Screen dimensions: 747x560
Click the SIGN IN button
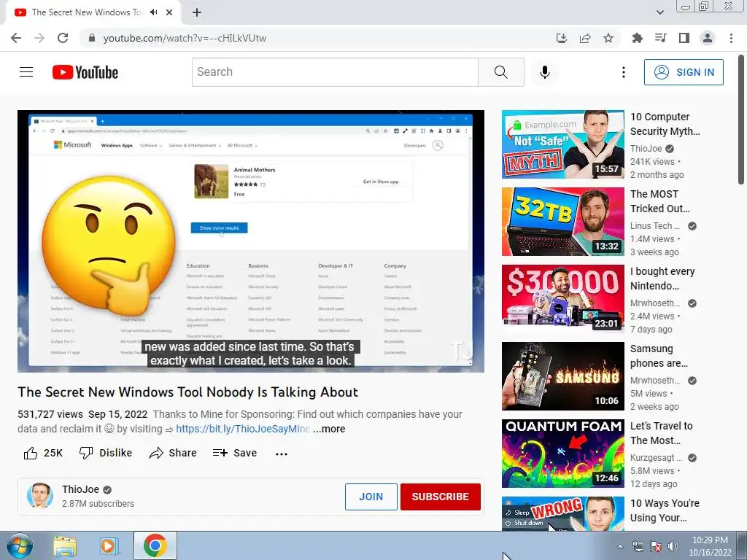684,72
